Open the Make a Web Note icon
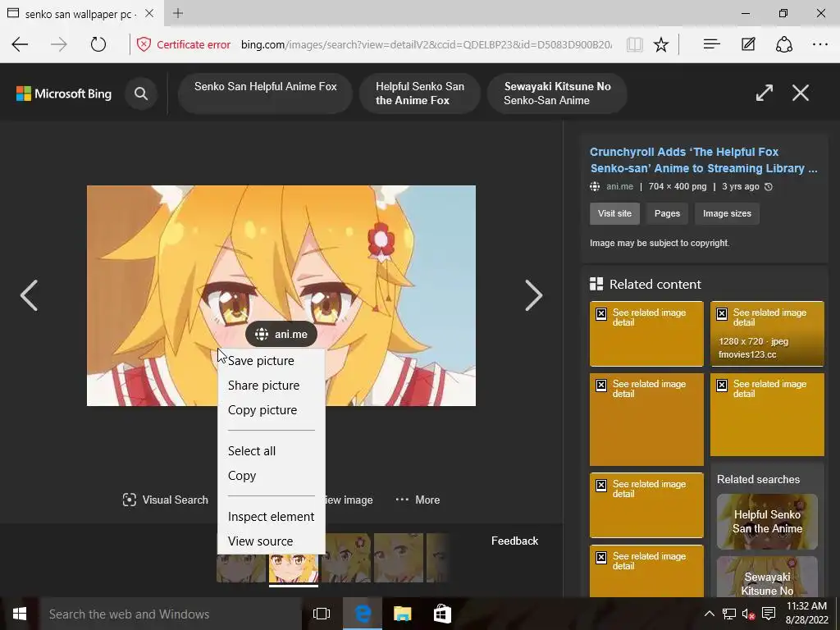This screenshot has height=630, width=840. (748, 44)
